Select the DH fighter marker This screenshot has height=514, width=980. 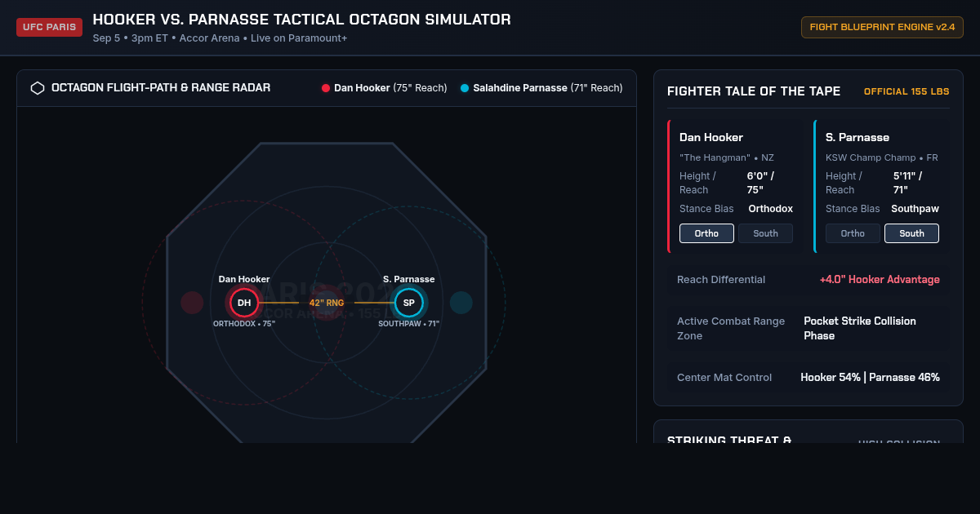click(244, 303)
